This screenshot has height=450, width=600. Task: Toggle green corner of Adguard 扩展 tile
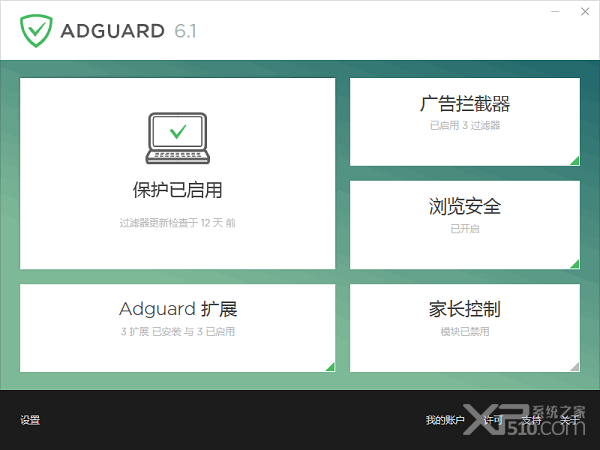point(330,367)
